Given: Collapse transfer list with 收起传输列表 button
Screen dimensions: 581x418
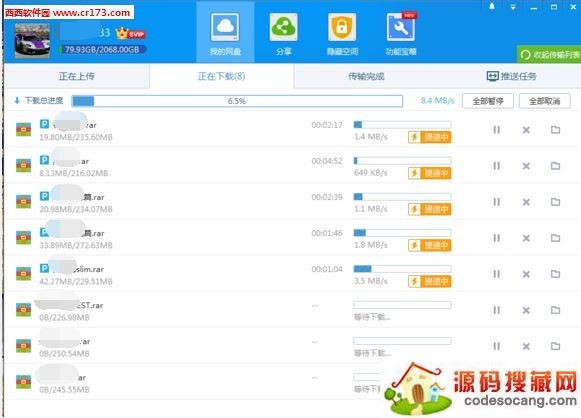Looking at the screenshot, I should (549, 54).
